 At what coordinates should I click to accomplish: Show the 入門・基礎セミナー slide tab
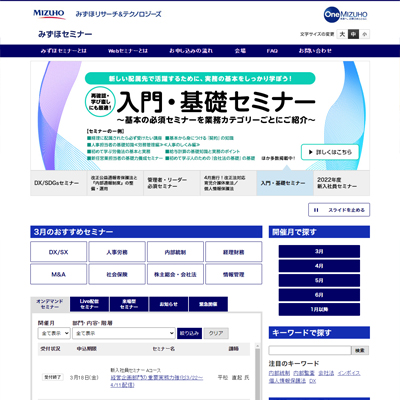tap(285, 183)
